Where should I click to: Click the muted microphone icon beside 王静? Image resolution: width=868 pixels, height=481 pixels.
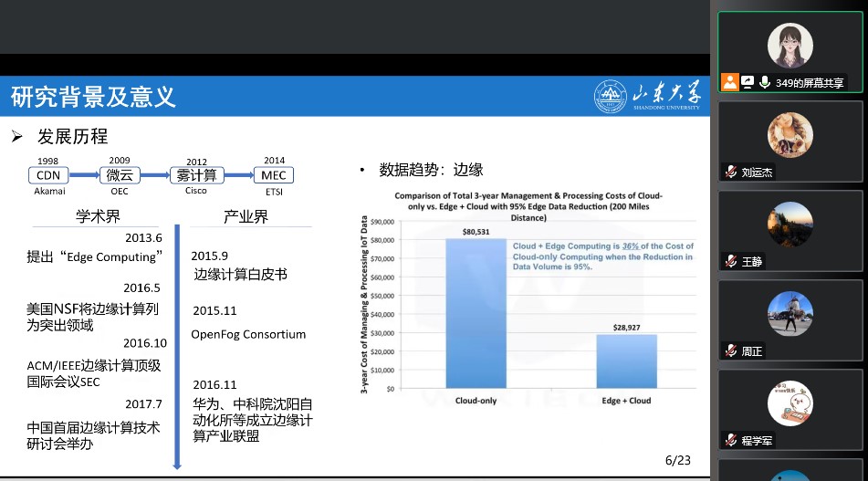point(731,261)
